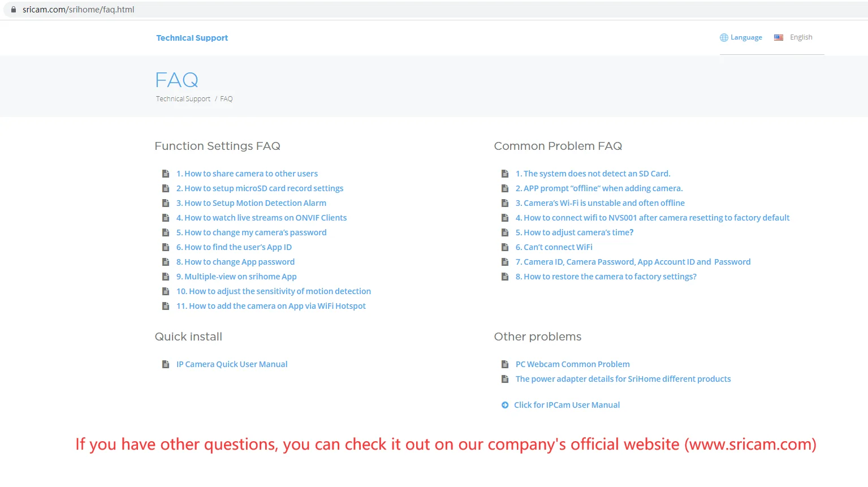This screenshot has height=487, width=868.
Task: Go to Technical Support breadcrumb
Action: [x=183, y=99]
